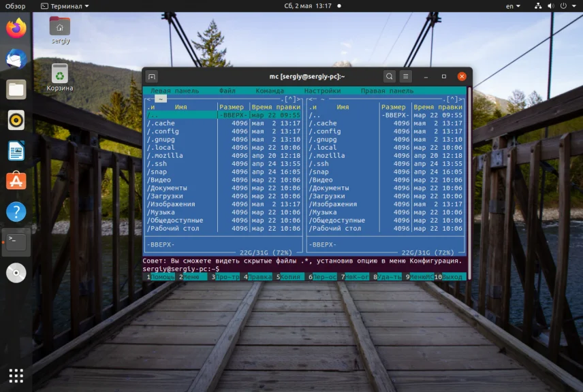Click left panel's [^] history button

coord(291,99)
